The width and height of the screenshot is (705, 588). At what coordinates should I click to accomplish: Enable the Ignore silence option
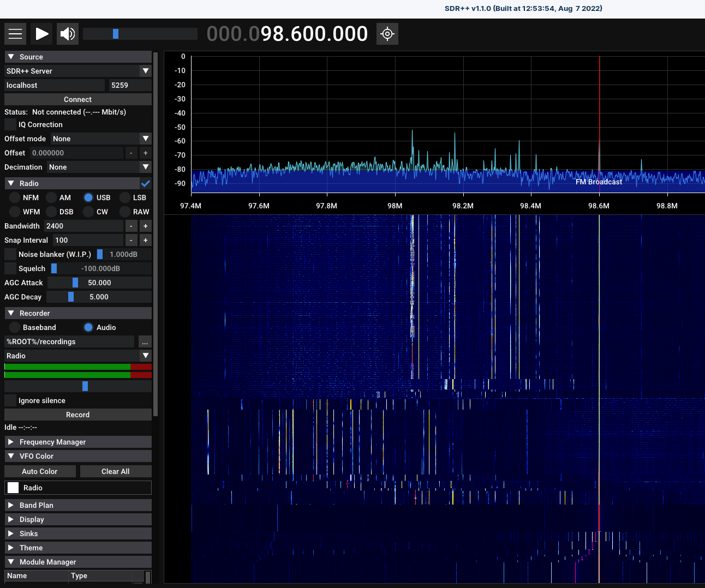point(10,400)
